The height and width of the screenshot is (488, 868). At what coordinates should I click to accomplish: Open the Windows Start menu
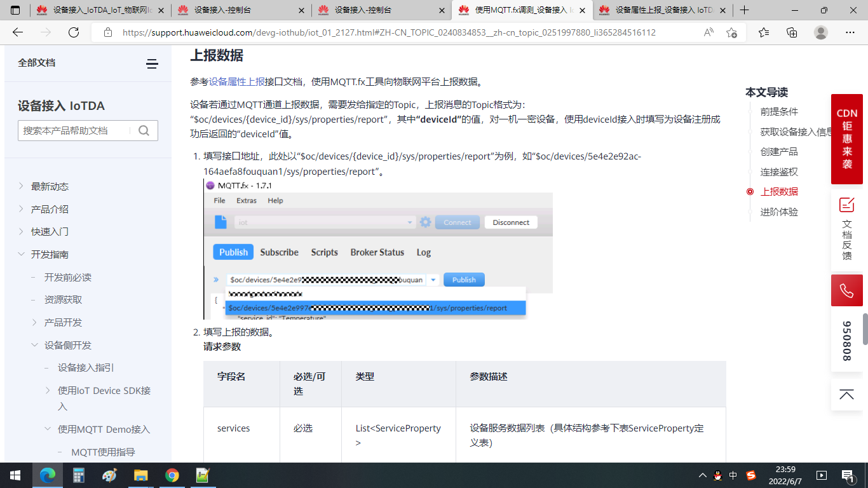point(15,475)
